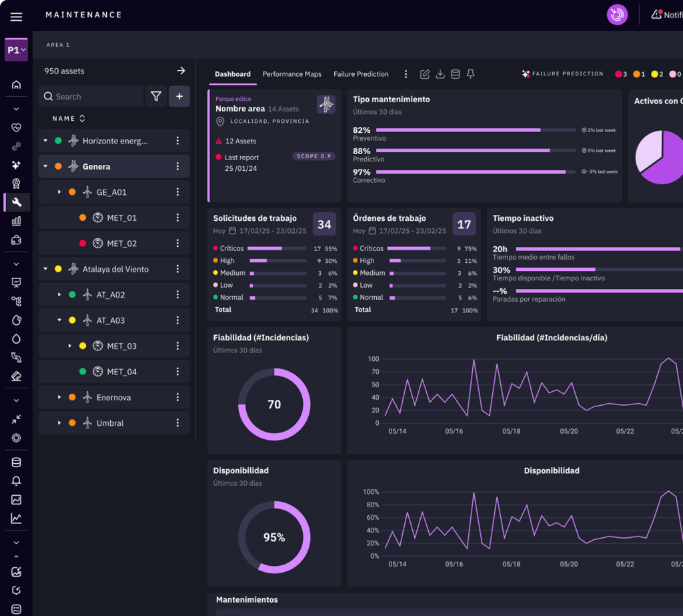Open the Failure Prediction tab
The width and height of the screenshot is (683, 616).
(361, 74)
